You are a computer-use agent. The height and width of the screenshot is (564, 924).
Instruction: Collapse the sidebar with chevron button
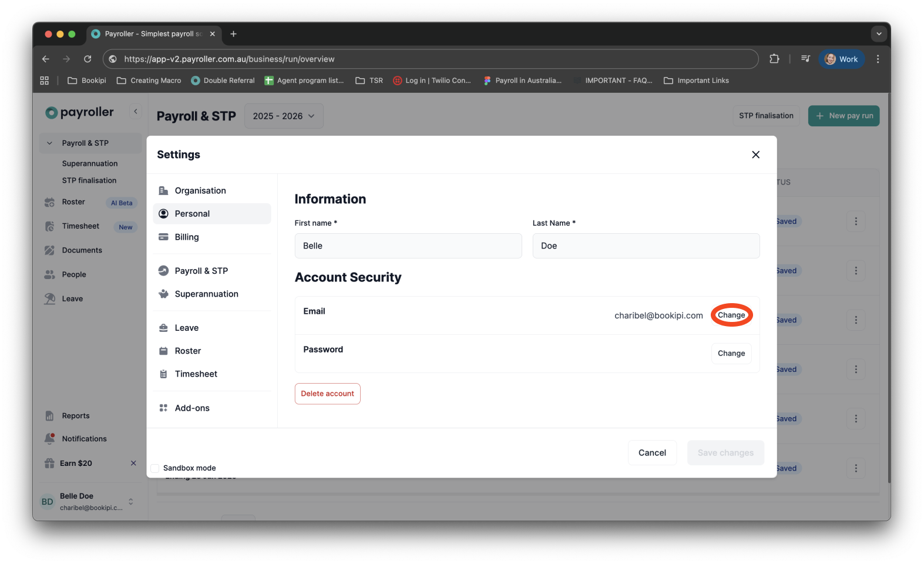(x=136, y=111)
